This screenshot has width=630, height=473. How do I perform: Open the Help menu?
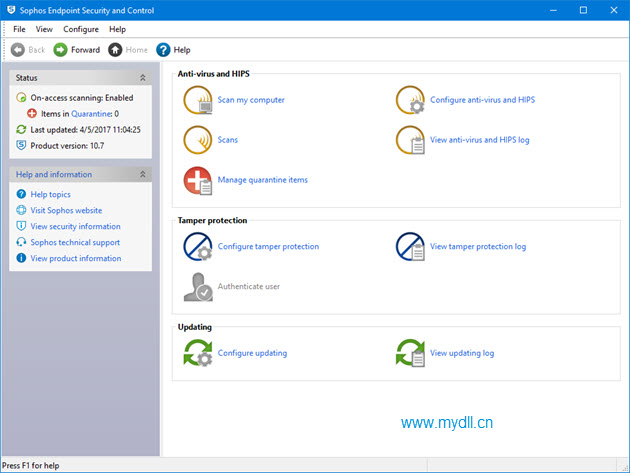[117, 29]
